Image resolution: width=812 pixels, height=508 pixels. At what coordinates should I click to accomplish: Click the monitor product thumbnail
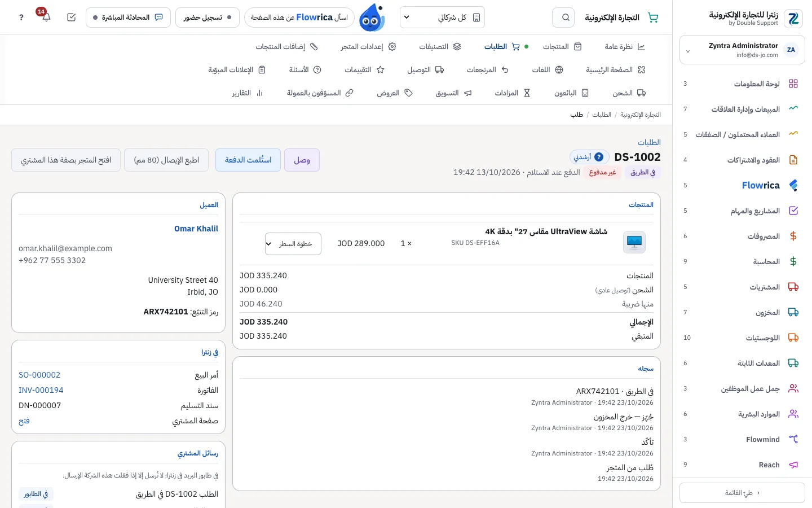coord(634,242)
